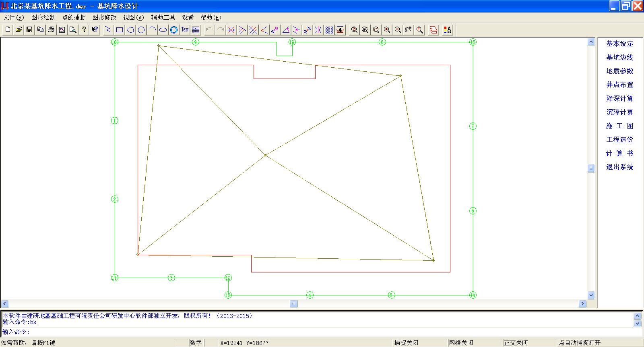The width and height of the screenshot is (644, 347).
Task: Pick the Text tool in toolbar
Action: point(185,30)
